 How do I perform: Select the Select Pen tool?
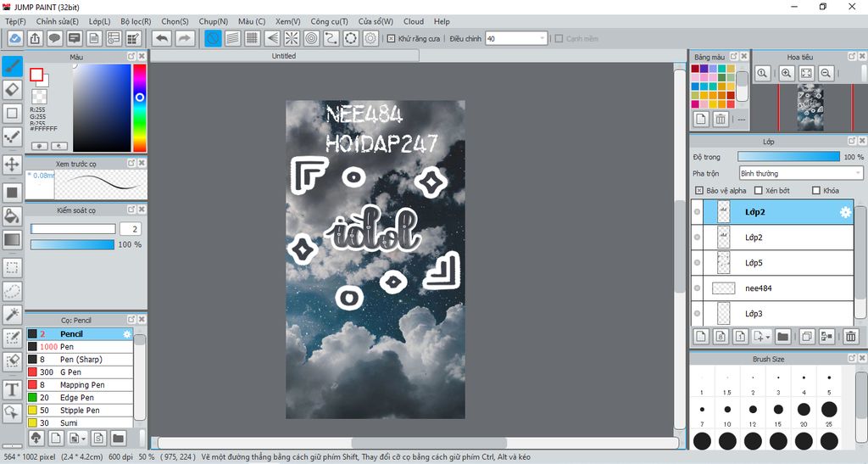pyautogui.click(x=12, y=338)
